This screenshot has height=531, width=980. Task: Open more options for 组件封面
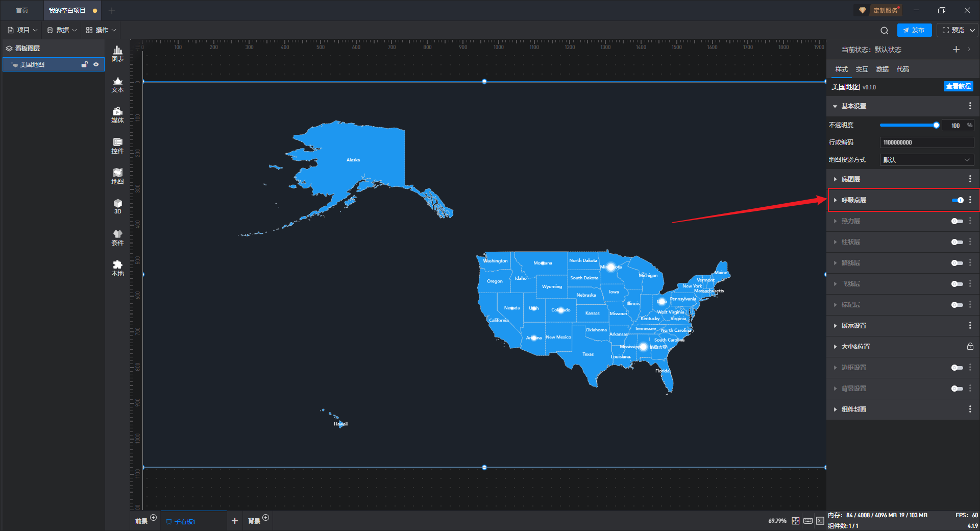(x=970, y=409)
